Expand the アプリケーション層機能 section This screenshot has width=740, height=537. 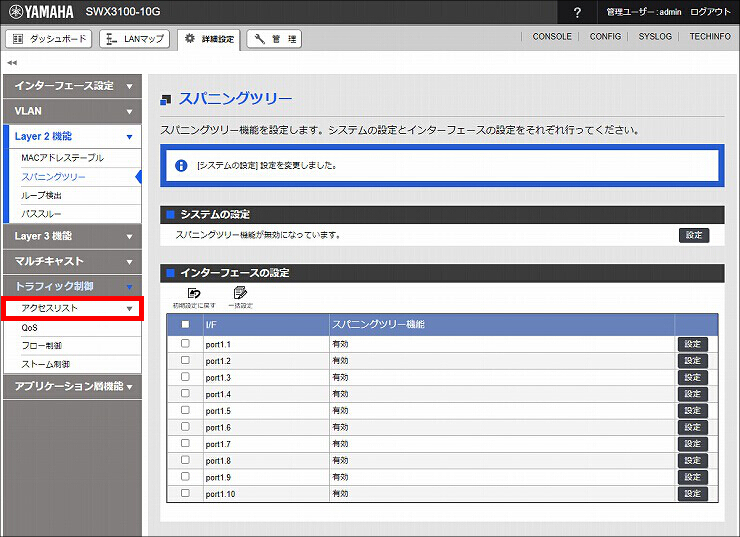click(x=72, y=386)
